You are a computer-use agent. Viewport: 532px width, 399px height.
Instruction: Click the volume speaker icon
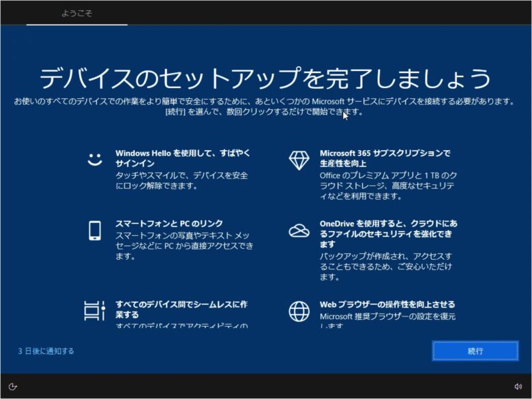[518, 387]
